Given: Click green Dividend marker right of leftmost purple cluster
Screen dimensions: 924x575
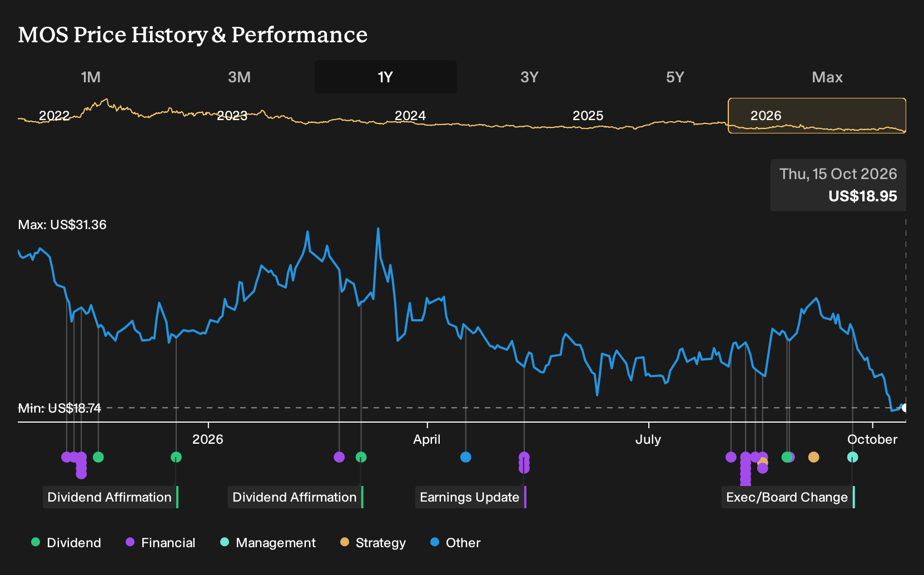Looking at the screenshot, I should (98, 457).
